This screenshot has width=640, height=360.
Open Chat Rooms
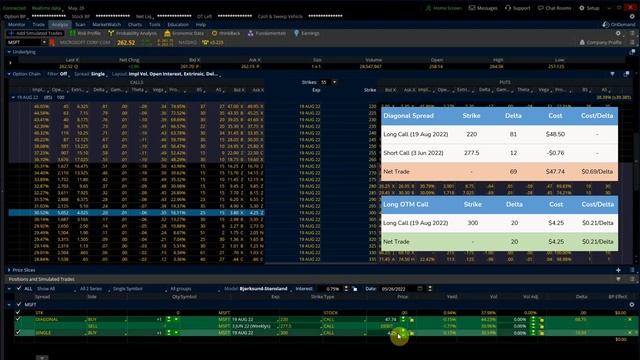(554, 8)
